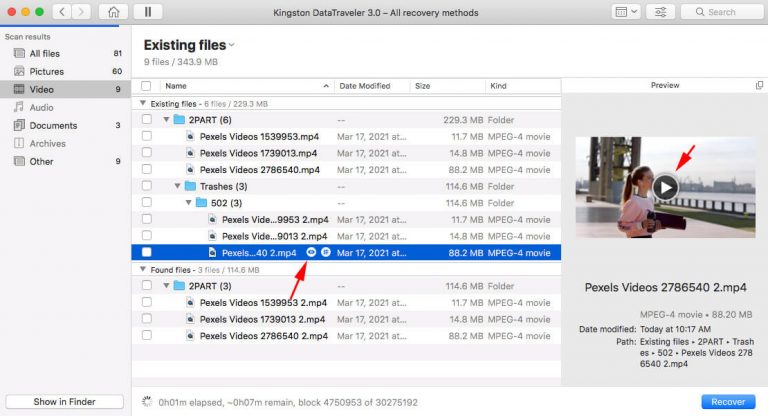768x416 pixels.
Task: Open the Home screen icon
Action: coord(114,12)
